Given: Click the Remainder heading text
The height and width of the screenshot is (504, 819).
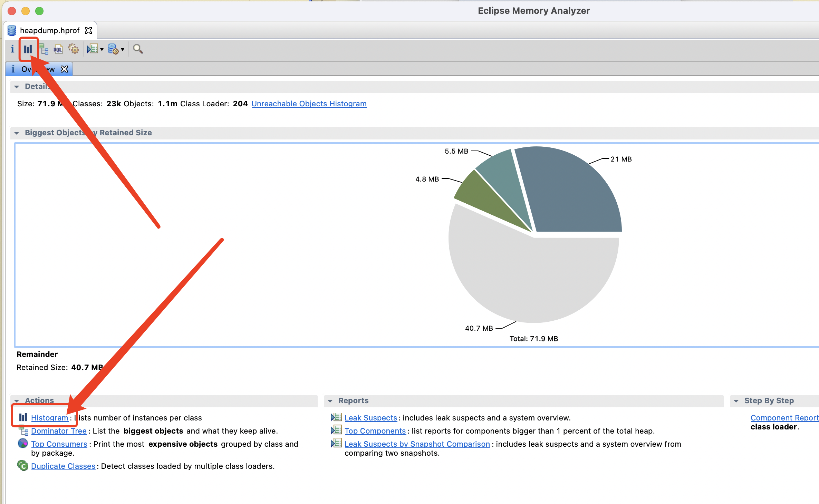Looking at the screenshot, I should click(x=37, y=354).
